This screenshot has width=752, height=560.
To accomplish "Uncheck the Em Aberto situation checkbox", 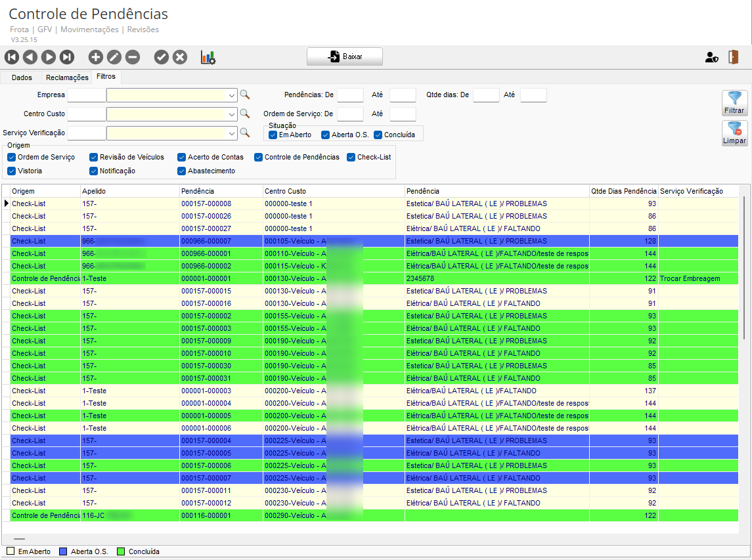I will (x=273, y=135).
